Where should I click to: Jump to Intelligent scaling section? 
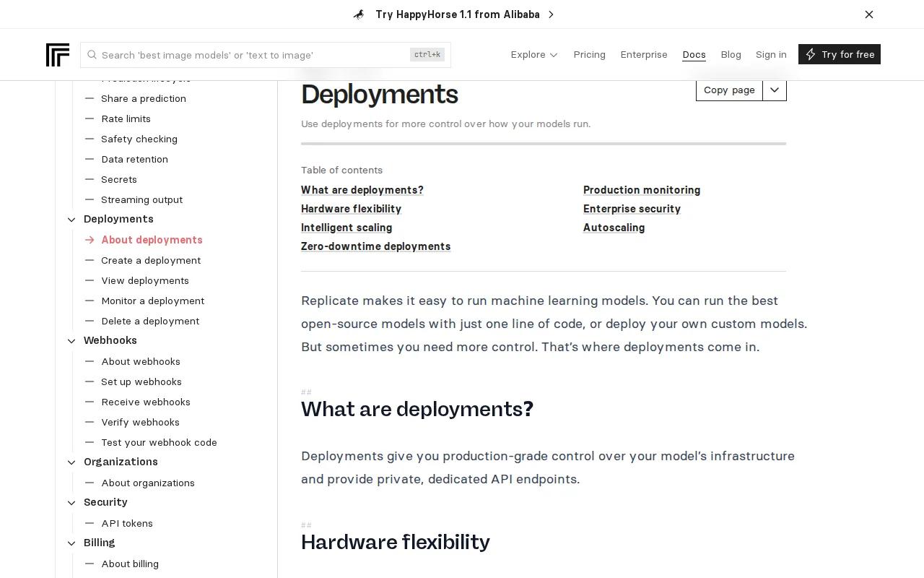[x=346, y=228]
